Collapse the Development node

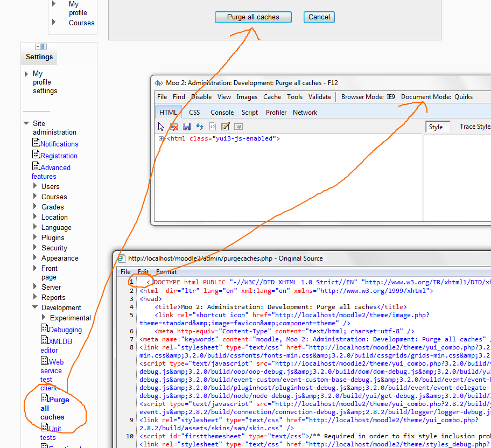35,307
